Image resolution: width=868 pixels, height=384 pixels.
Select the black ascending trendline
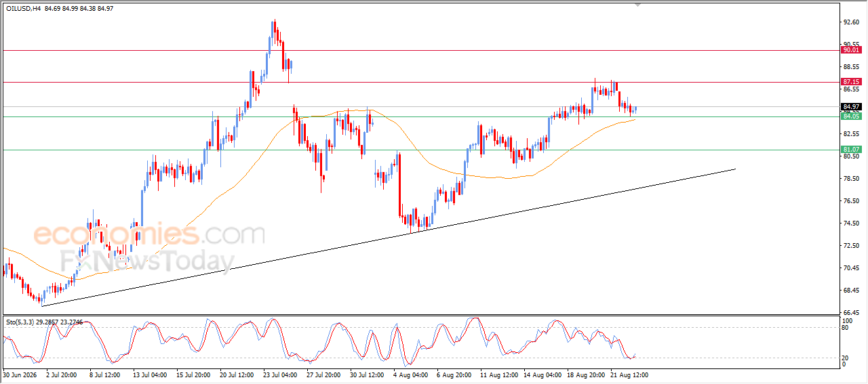[x=388, y=237]
